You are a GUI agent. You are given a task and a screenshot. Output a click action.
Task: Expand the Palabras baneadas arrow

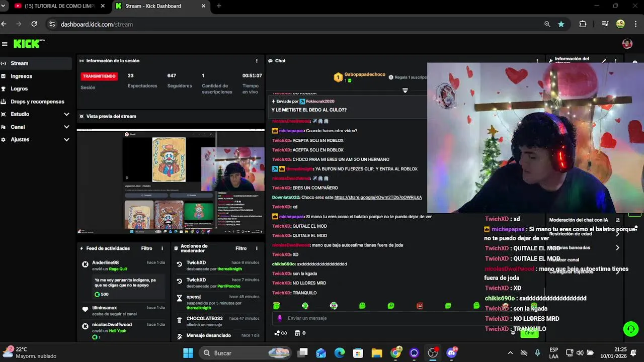point(617,247)
